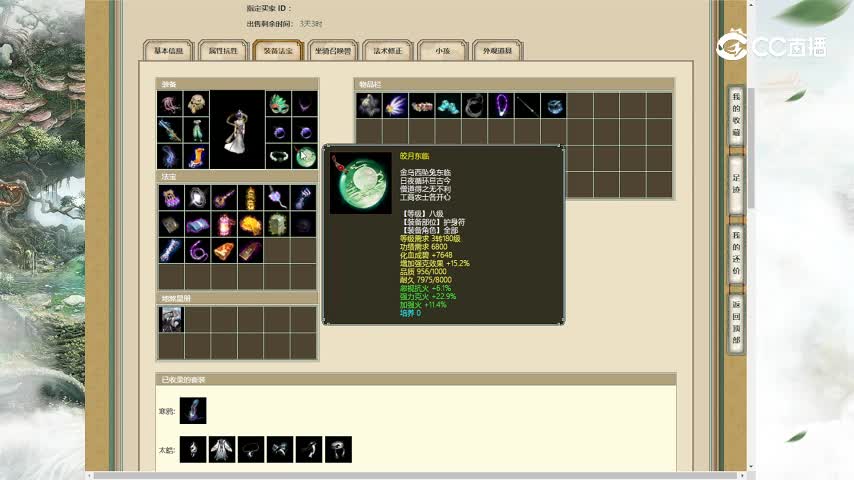Select the grey coiled ring inventory item
Viewport: 854px width, 480px height.
475,105
